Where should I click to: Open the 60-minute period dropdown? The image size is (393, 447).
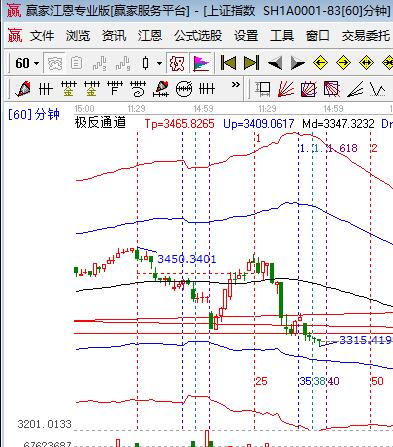click(27, 63)
